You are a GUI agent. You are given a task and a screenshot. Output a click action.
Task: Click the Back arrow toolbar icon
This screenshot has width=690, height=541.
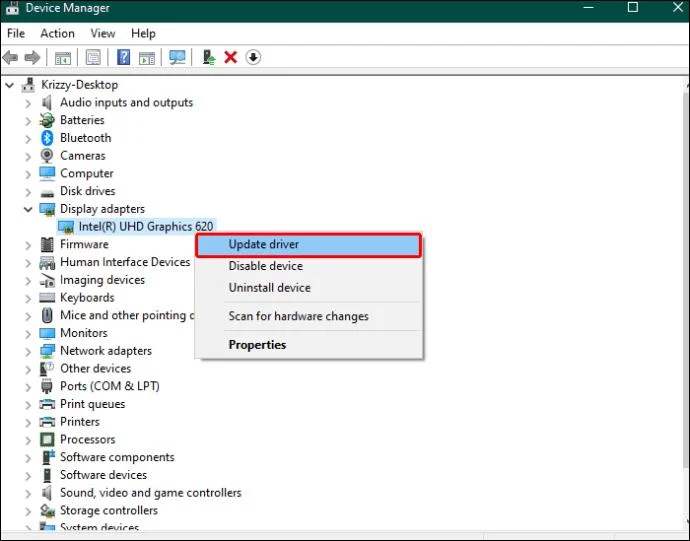(10, 57)
